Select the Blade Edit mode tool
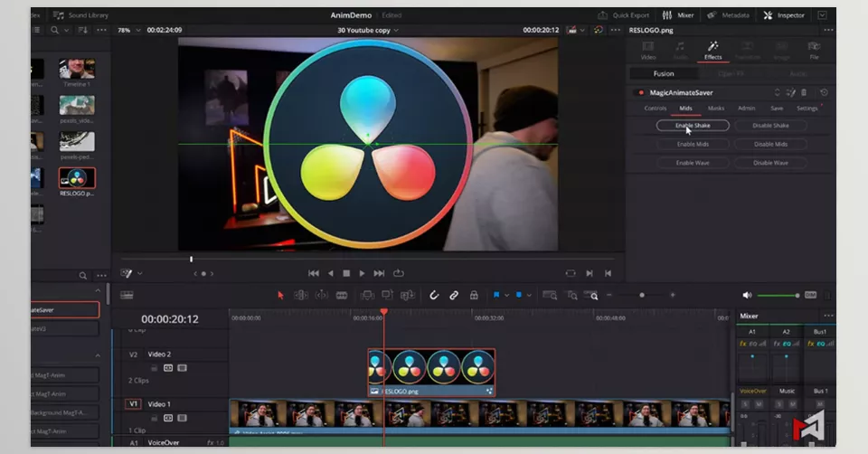Image resolution: width=868 pixels, height=454 pixels. coord(342,296)
